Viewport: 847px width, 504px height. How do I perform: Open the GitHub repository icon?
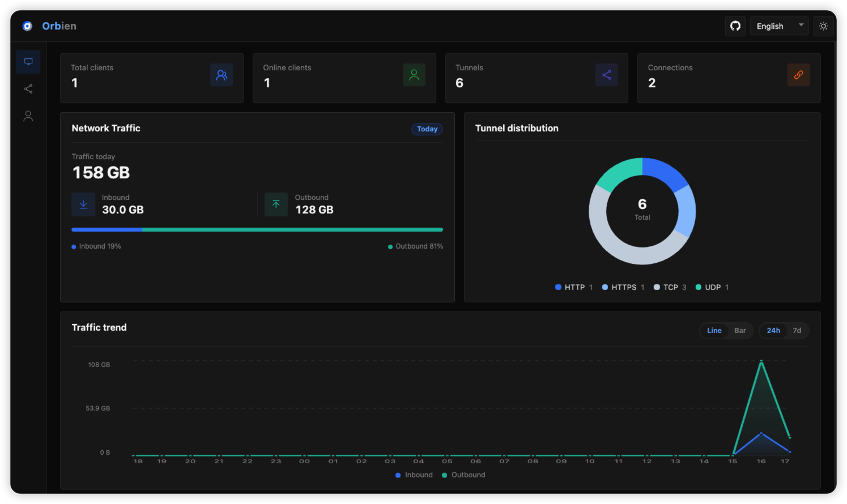pyautogui.click(x=735, y=26)
